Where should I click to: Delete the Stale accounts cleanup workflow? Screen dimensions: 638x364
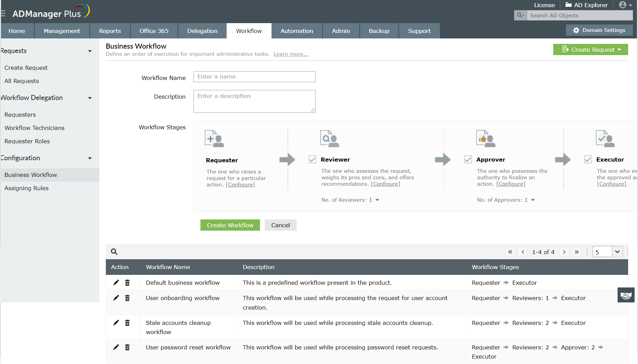127,322
